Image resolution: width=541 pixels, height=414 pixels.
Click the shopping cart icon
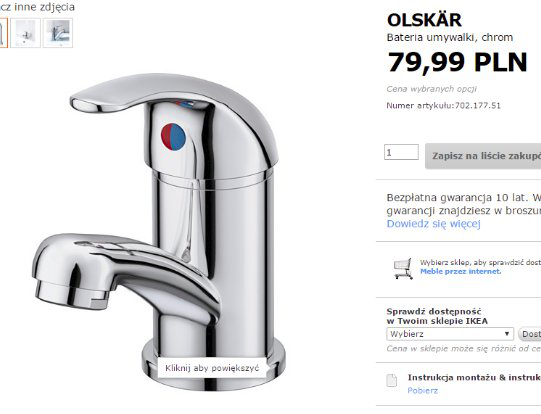[403, 268]
